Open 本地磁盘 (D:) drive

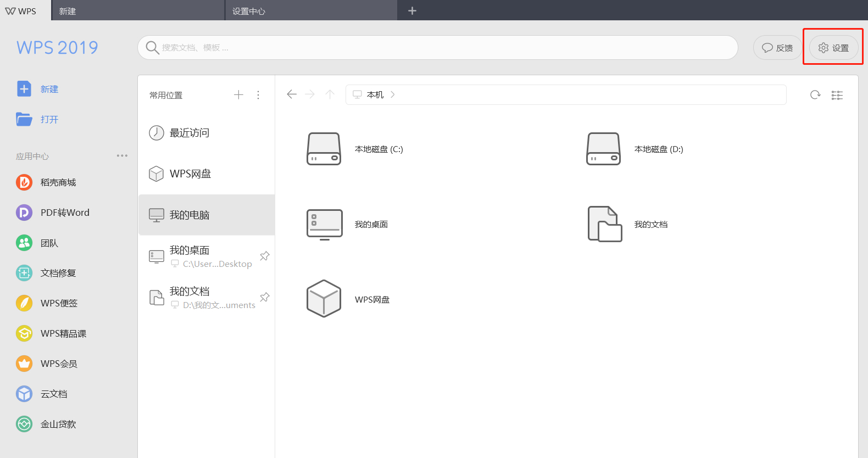[635, 149]
